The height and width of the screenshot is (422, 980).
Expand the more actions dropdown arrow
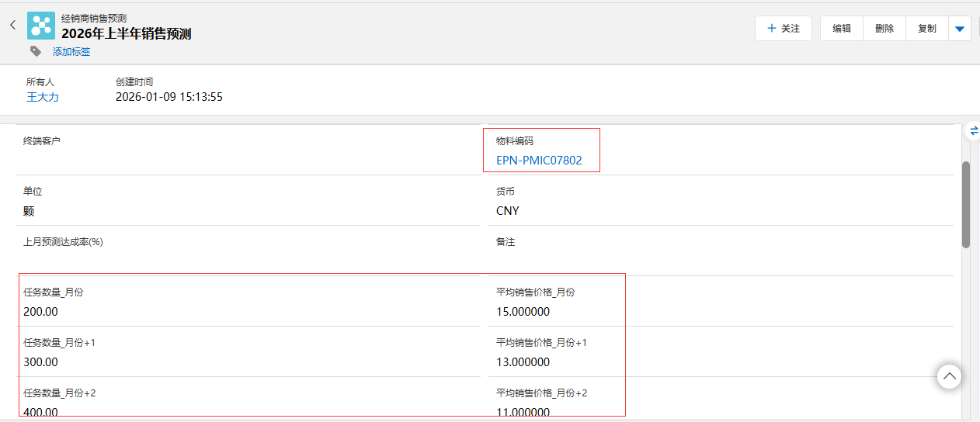(960, 29)
